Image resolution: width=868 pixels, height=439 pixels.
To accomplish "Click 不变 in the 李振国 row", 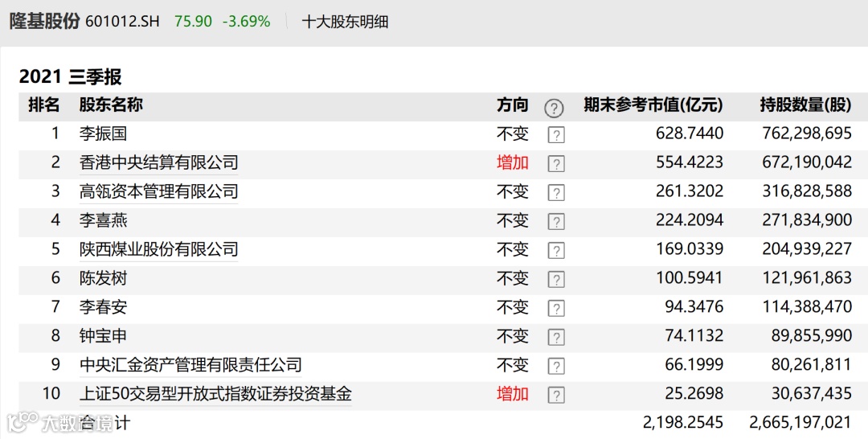I will [x=513, y=133].
